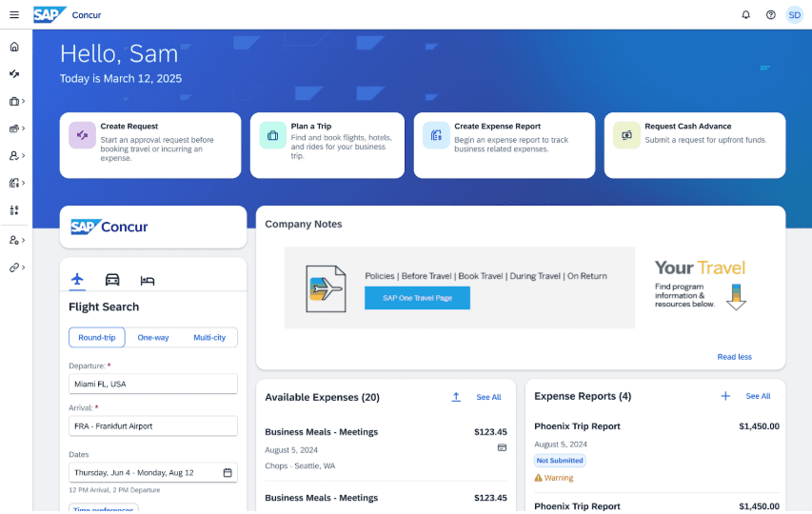Open the SD user profile avatar
Viewport: 812px width, 514px height.
pos(795,14)
